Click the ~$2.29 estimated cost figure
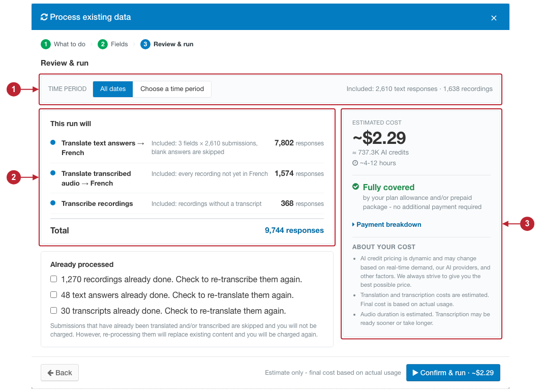Viewport: 541px width, 392px height. pyautogui.click(x=379, y=138)
